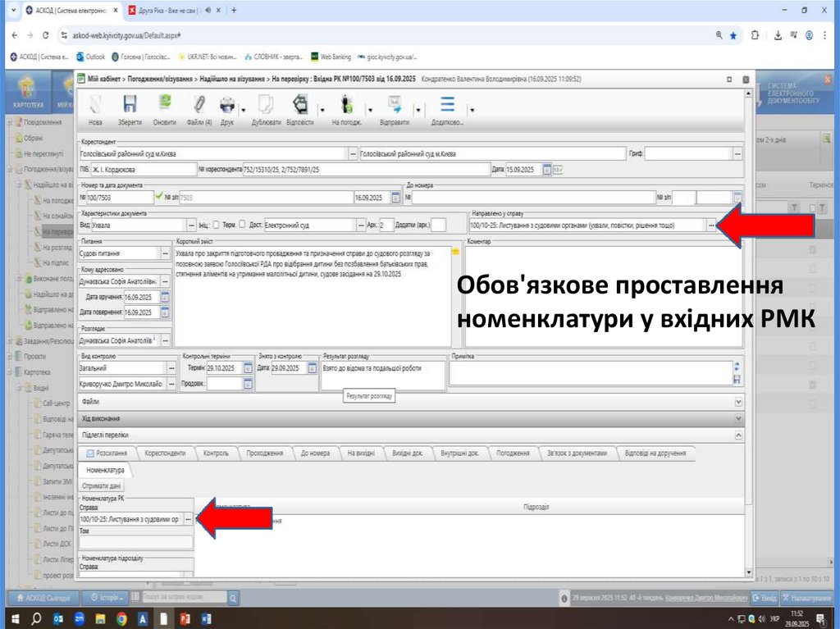Click the Оновити refresh icon

tap(164, 104)
